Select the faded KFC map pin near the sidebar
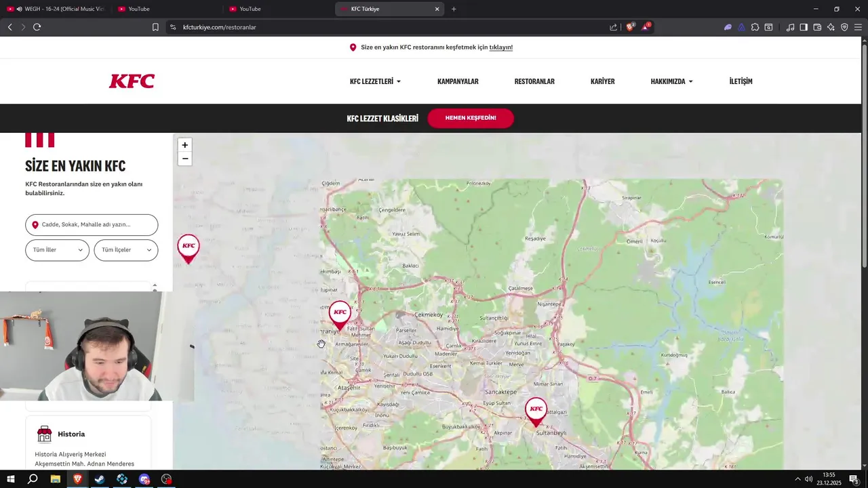This screenshot has width=868, height=488. (x=189, y=249)
